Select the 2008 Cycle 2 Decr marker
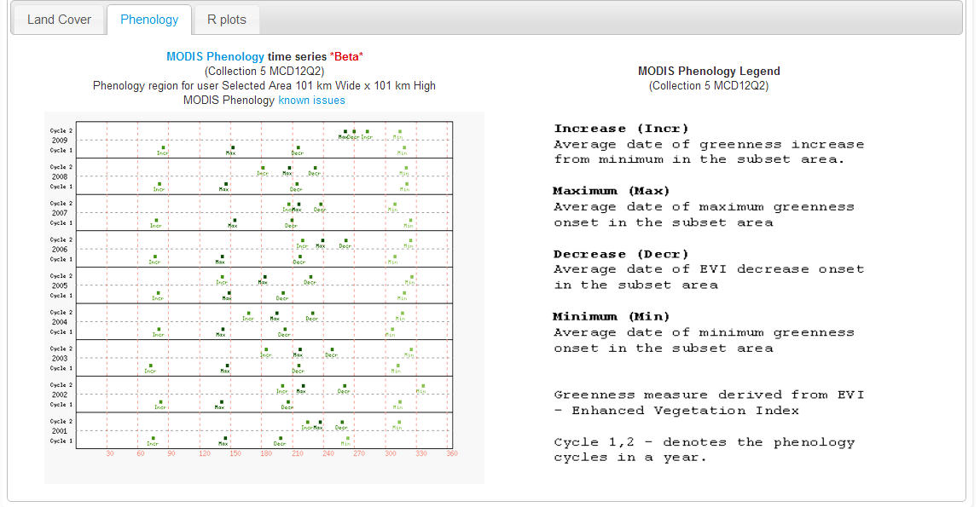Viewport: 980px width, 507px height. (315, 168)
